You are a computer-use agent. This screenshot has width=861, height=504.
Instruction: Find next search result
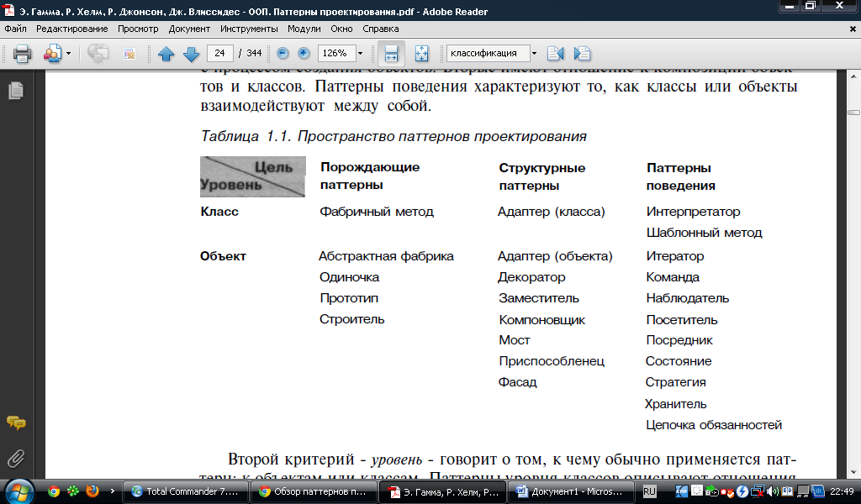coord(582,53)
